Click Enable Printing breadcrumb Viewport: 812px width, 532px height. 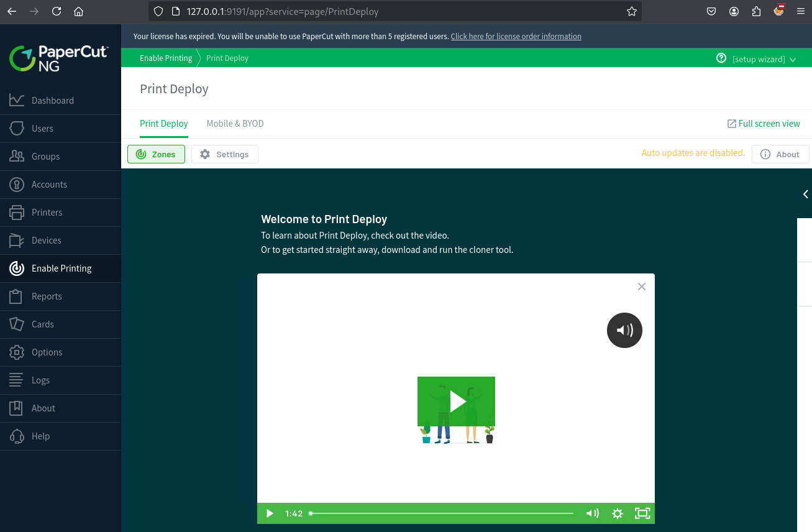pyautogui.click(x=166, y=58)
